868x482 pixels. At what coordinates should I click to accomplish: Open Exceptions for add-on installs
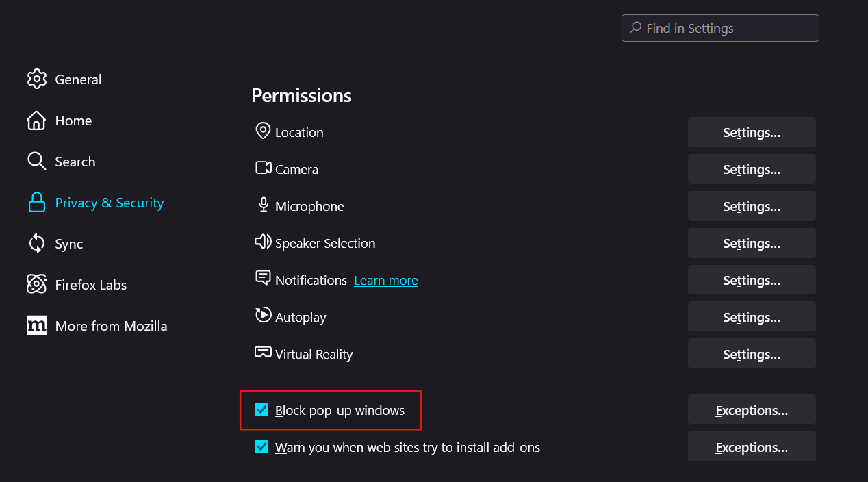point(751,447)
